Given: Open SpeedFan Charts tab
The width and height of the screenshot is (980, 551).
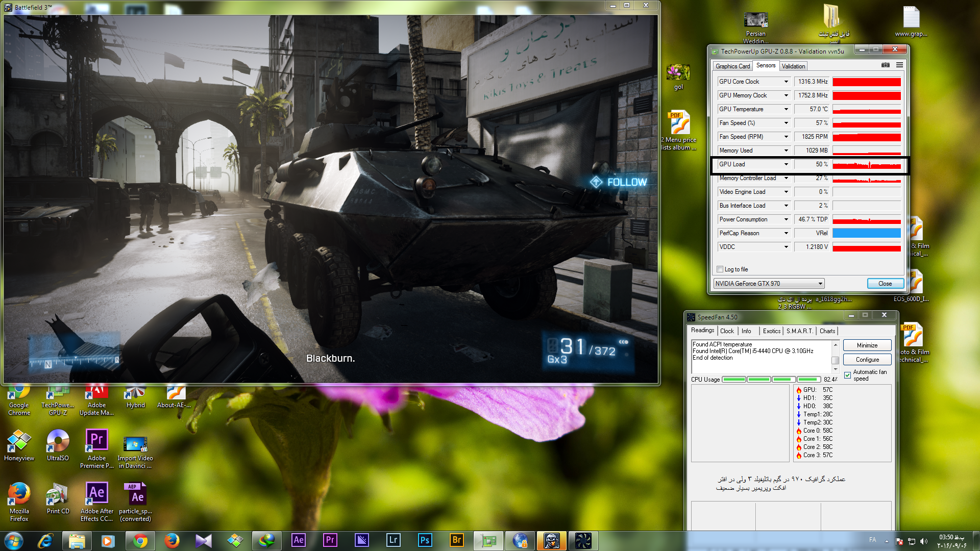Looking at the screenshot, I should [827, 331].
